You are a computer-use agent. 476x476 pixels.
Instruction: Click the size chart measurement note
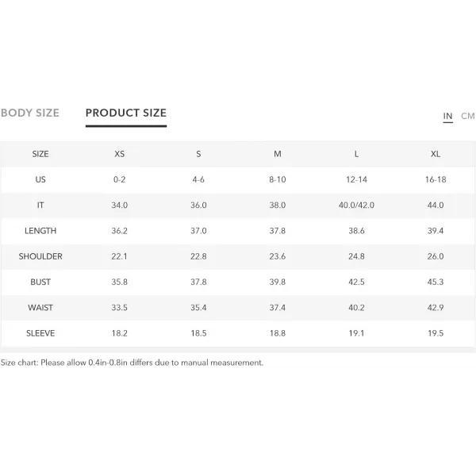click(132, 363)
